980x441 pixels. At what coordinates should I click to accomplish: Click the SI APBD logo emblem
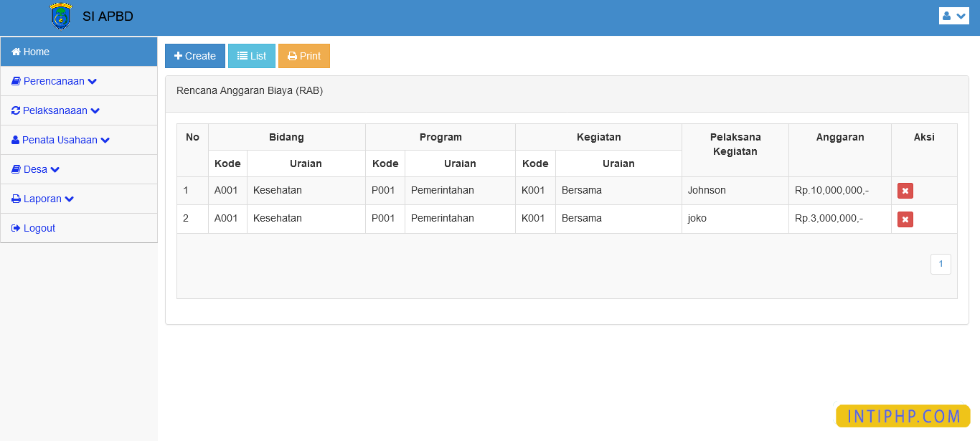[60, 16]
